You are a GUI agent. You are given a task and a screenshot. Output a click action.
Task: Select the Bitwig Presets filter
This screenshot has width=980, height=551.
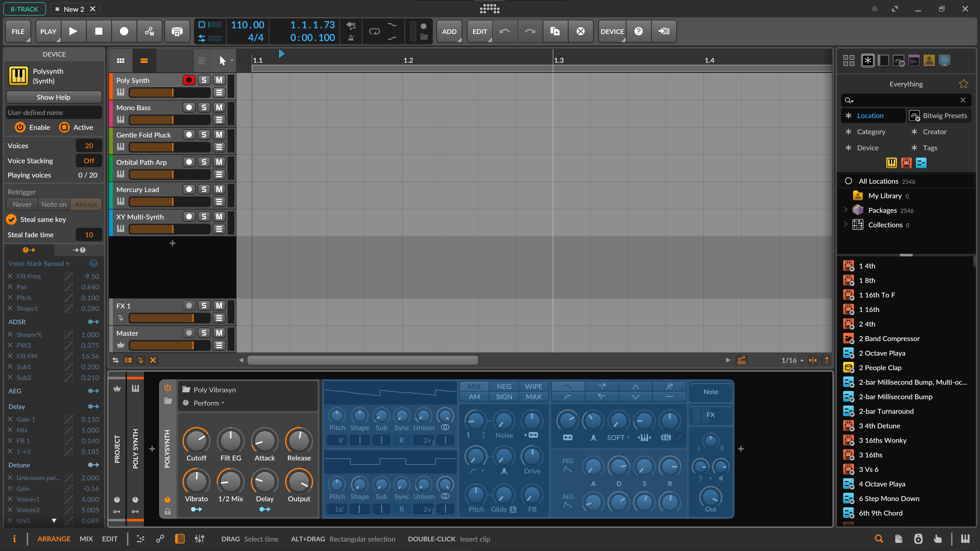(939, 116)
